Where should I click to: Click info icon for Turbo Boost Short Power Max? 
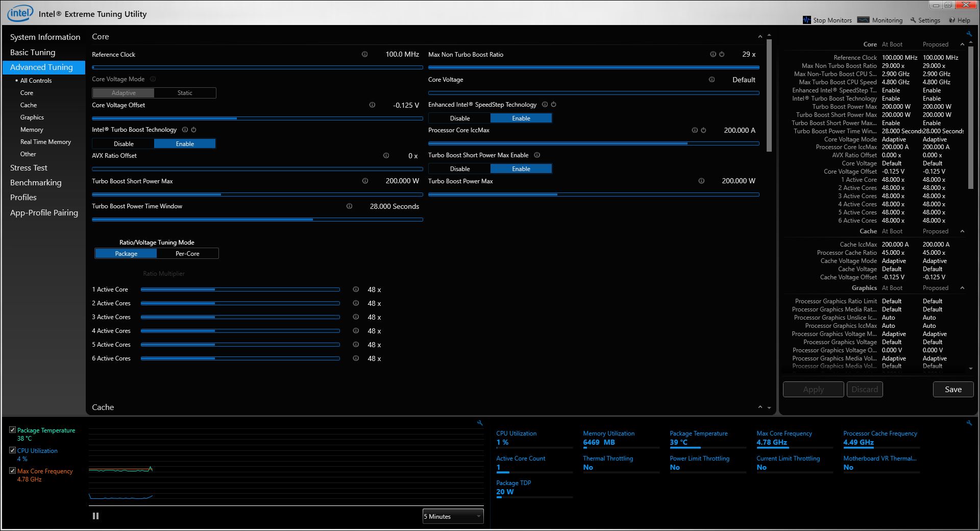[x=365, y=181]
